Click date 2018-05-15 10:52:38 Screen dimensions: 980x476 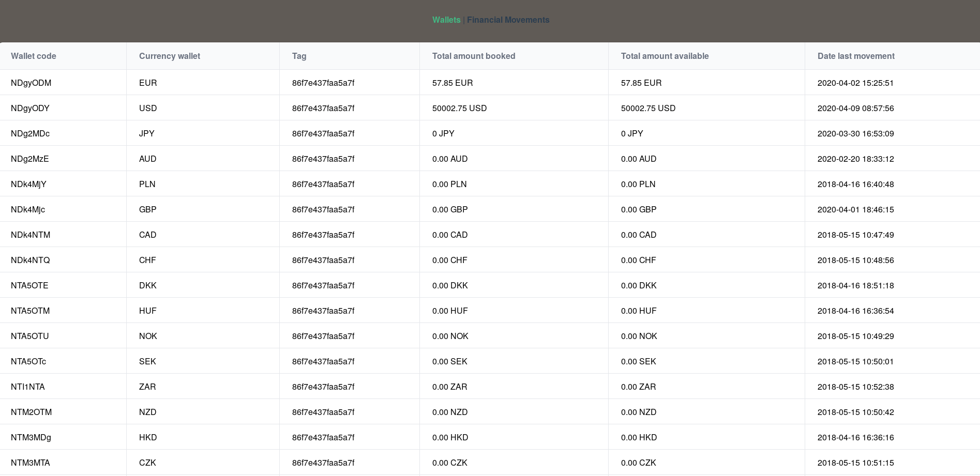click(x=855, y=387)
